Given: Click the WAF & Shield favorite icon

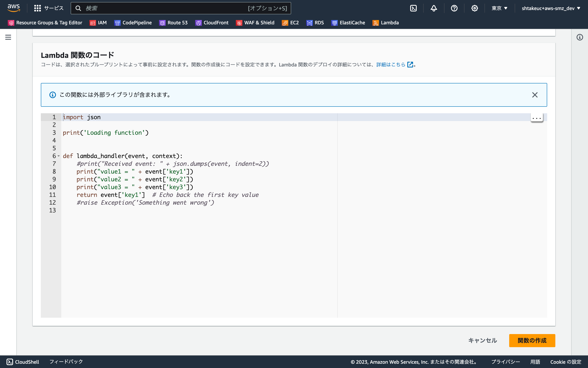Looking at the screenshot, I should point(239,23).
